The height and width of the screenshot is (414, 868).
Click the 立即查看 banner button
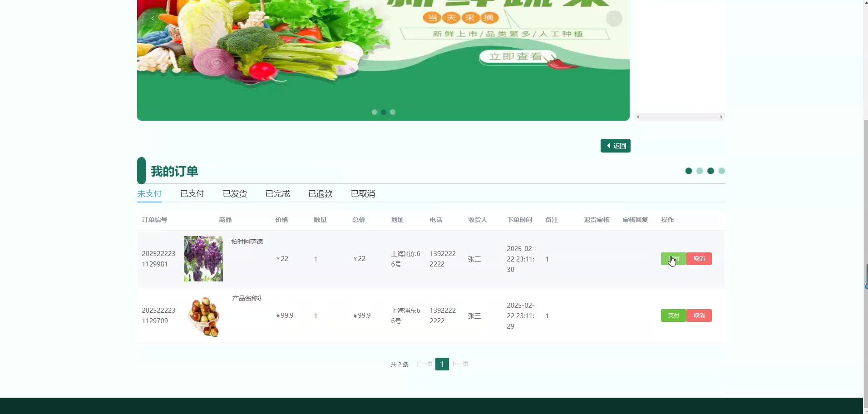click(517, 57)
